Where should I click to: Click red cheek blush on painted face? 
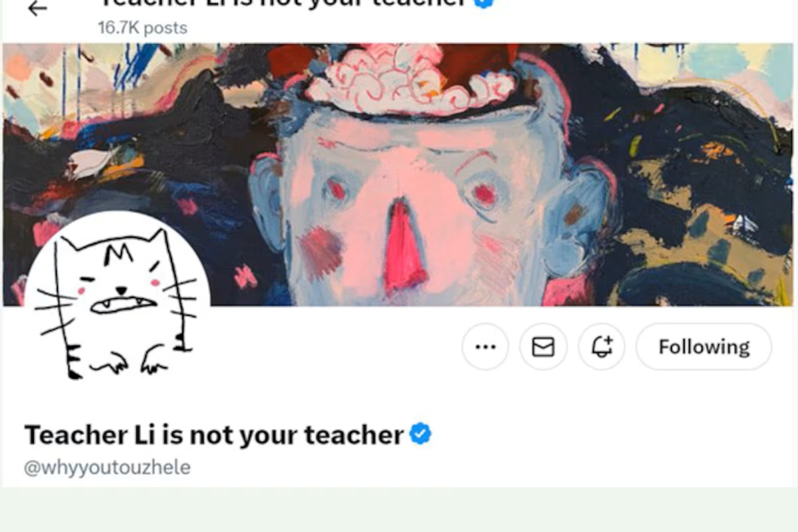coord(321,253)
